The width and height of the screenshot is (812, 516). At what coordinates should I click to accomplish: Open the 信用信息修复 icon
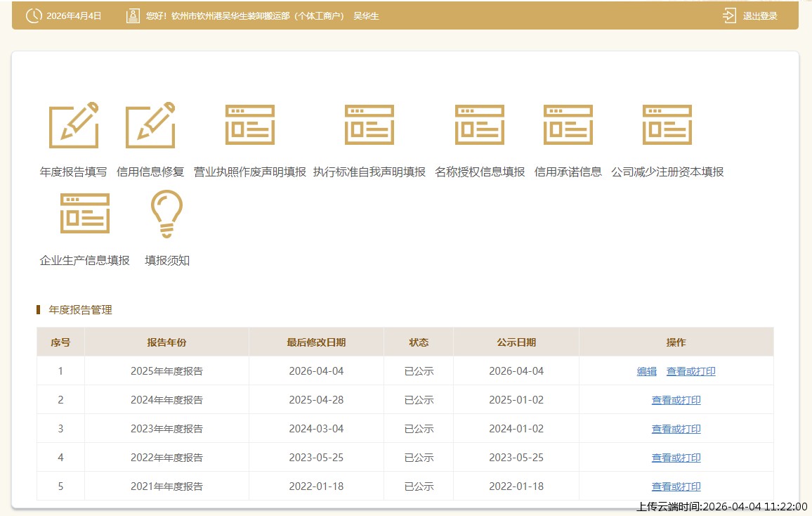(x=150, y=125)
